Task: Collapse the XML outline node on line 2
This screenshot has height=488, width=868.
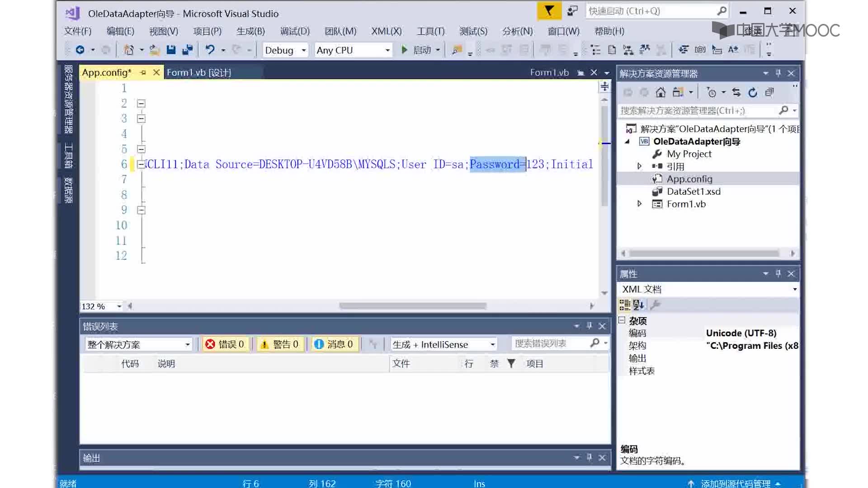Action: click(141, 103)
